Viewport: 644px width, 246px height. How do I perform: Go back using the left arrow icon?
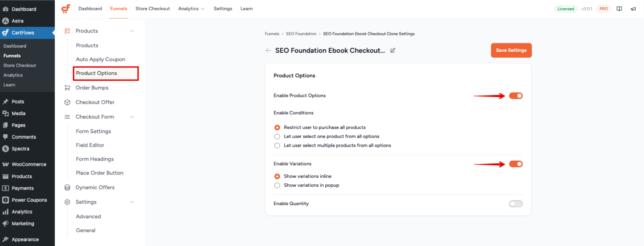(268, 50)
